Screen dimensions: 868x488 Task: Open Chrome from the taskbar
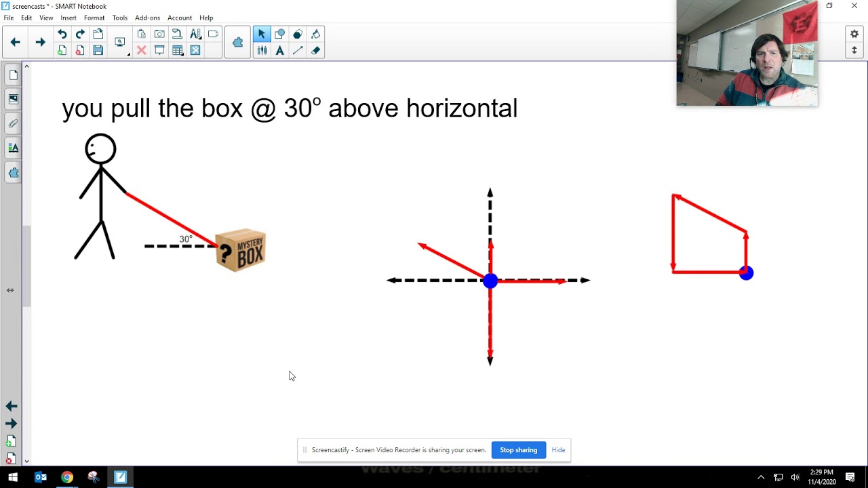click(66, 477)
